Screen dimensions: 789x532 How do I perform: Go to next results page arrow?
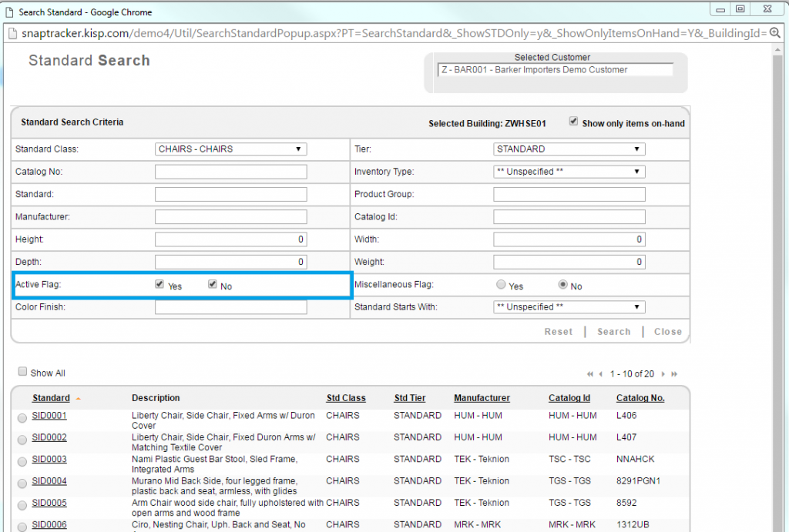663,374
